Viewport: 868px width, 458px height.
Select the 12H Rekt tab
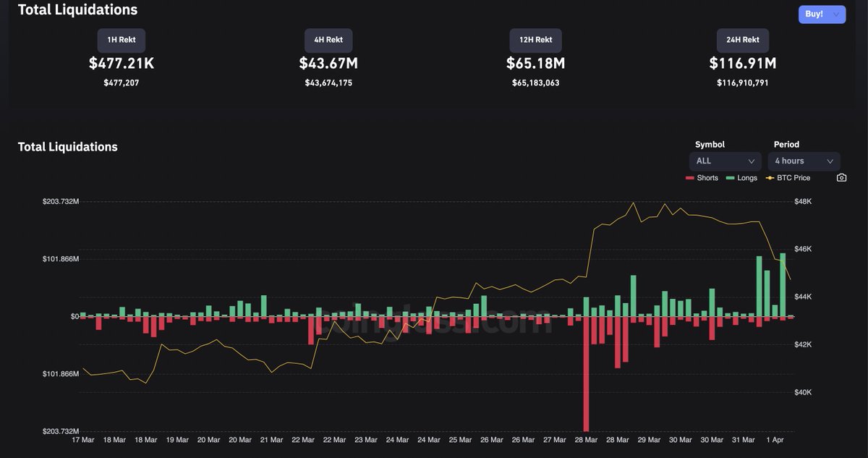pos(536,40)
